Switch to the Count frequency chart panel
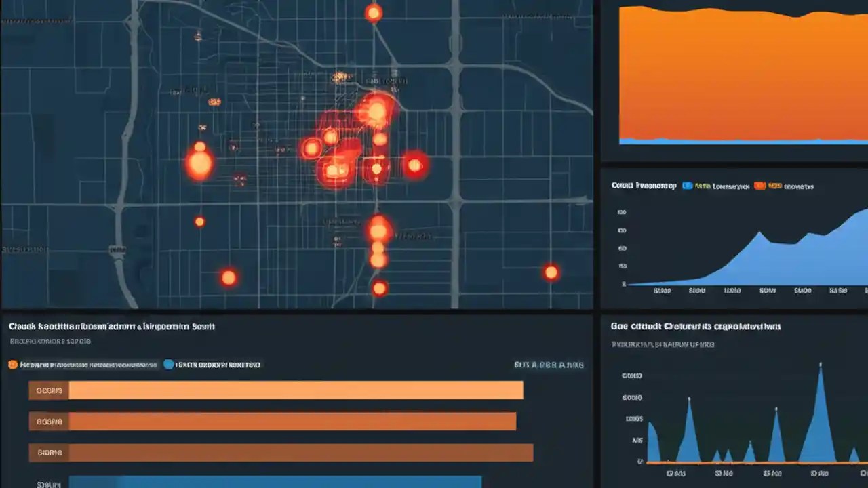The image size is (868, 488). coord(642,185)
